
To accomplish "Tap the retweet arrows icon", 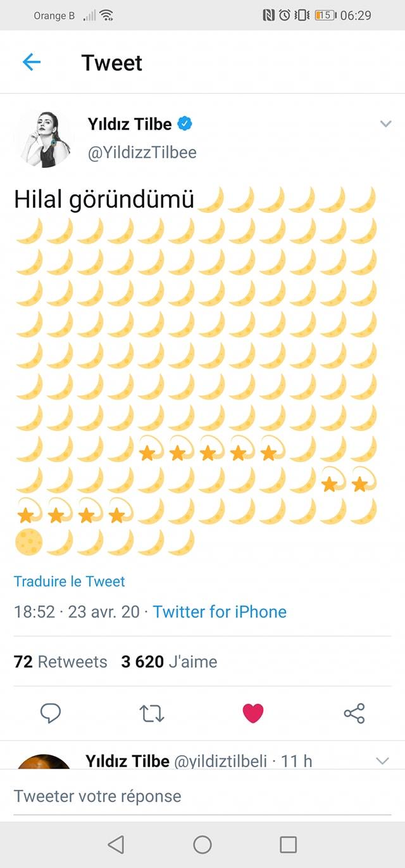I will 152,713.
